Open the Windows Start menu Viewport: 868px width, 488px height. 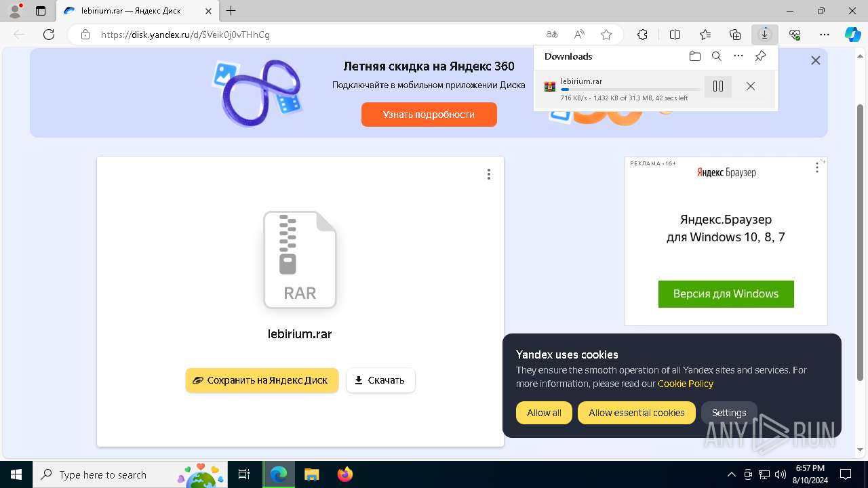tap(16, 474)
